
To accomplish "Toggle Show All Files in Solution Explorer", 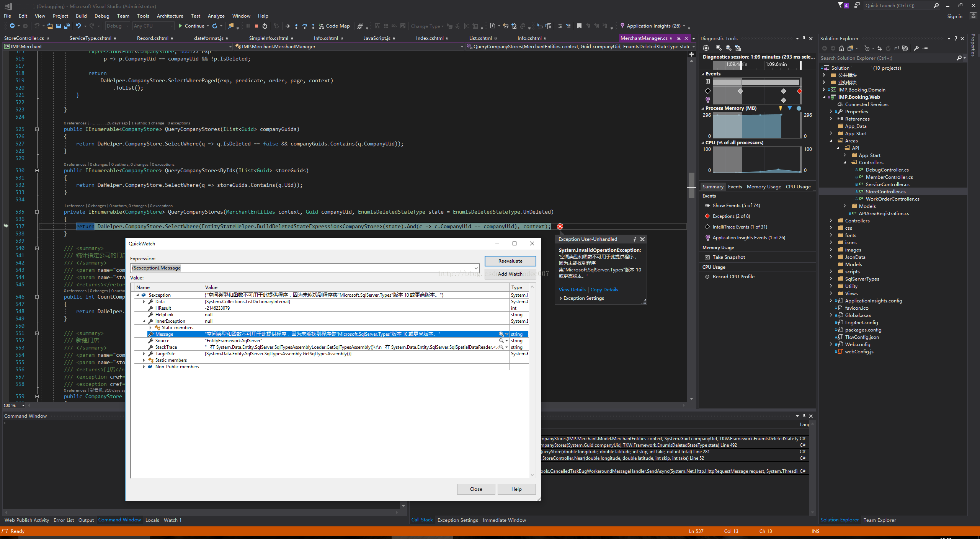I will tap(905, 48).
